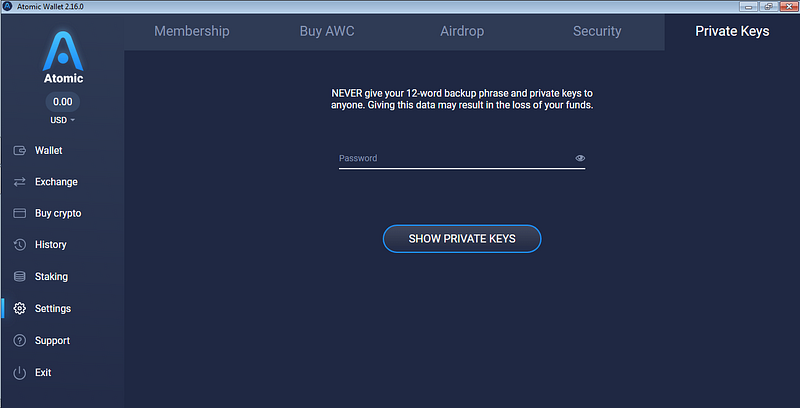Close the Atomic Wallet window
800x408 pixels.
click(788, 7)
